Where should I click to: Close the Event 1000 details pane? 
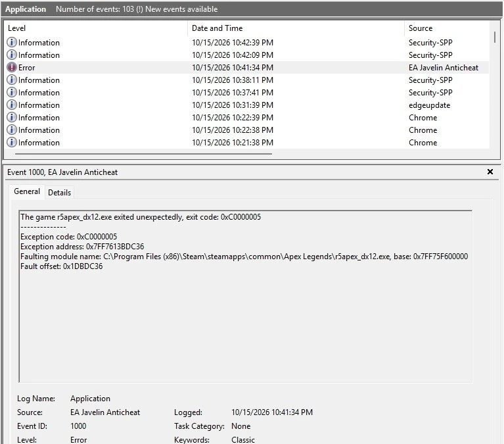point(490,172)
